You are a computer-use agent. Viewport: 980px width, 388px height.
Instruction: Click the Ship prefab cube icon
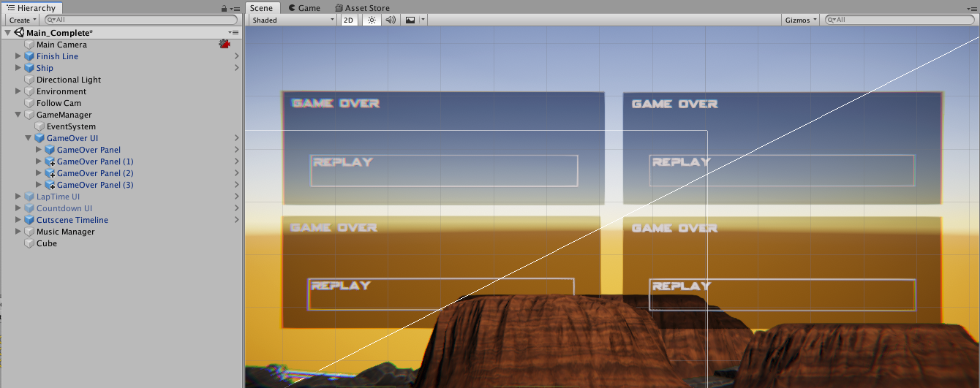click(29, 68)
